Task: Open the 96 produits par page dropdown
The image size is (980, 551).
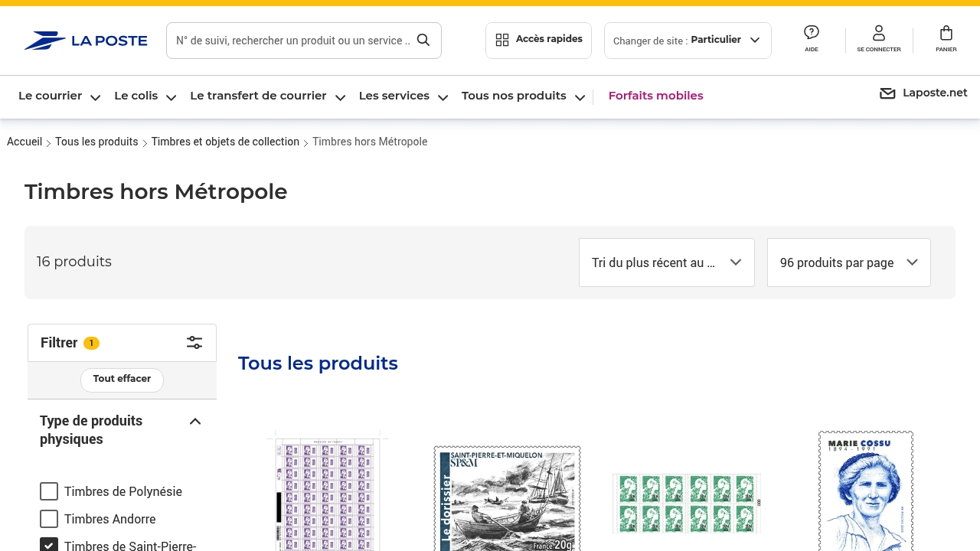Action: (x=848, y=262)
